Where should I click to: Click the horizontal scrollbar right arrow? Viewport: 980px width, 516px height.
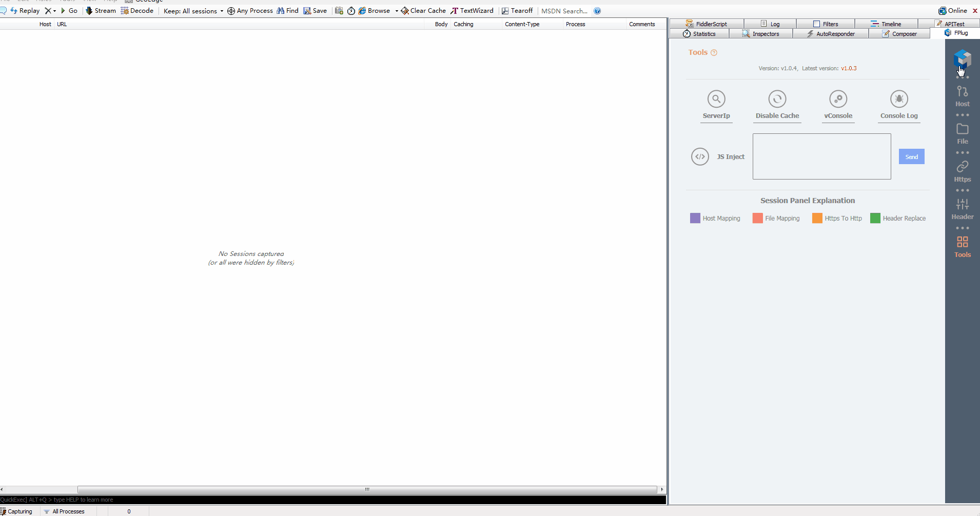point(662,489)
